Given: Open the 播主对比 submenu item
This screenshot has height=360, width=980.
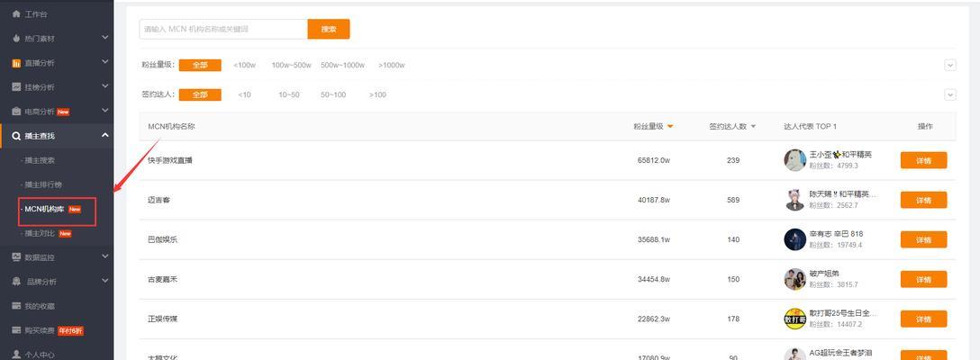Looking at the screenshot, I should [40, 233].
